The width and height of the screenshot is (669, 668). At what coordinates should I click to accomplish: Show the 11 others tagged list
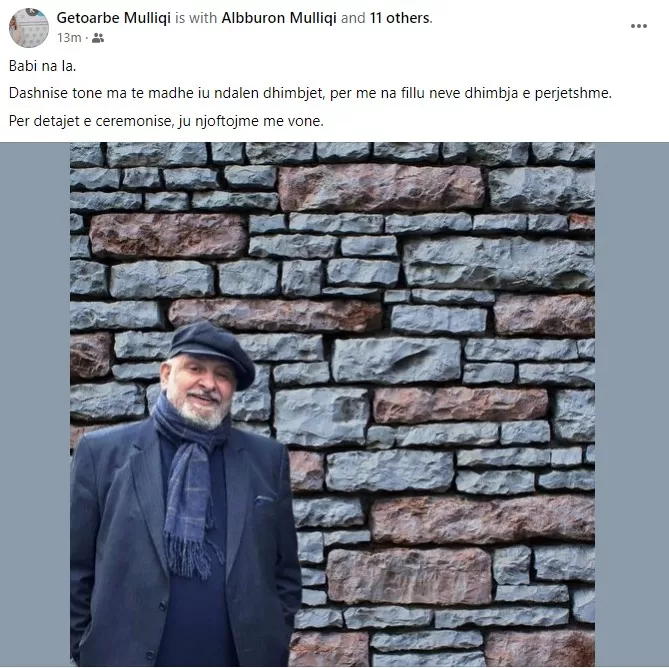400,18
